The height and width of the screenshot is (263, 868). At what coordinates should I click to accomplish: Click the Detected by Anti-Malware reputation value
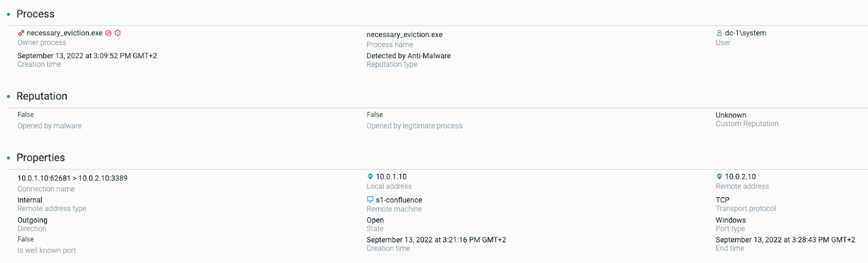click(x=409, y=56)
